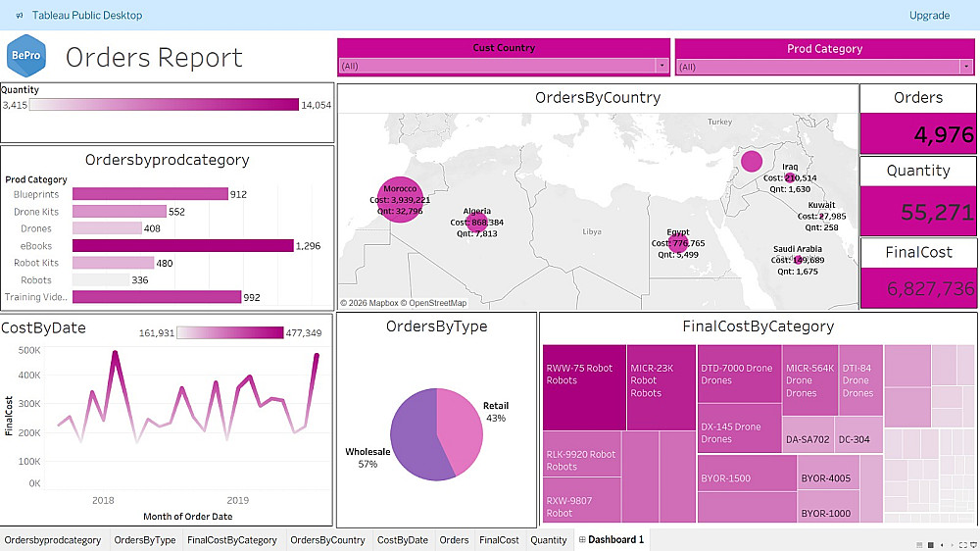Screen dimensions: 980x551
Task: Go to the CostByDate sheet tab
Action: 403,540
